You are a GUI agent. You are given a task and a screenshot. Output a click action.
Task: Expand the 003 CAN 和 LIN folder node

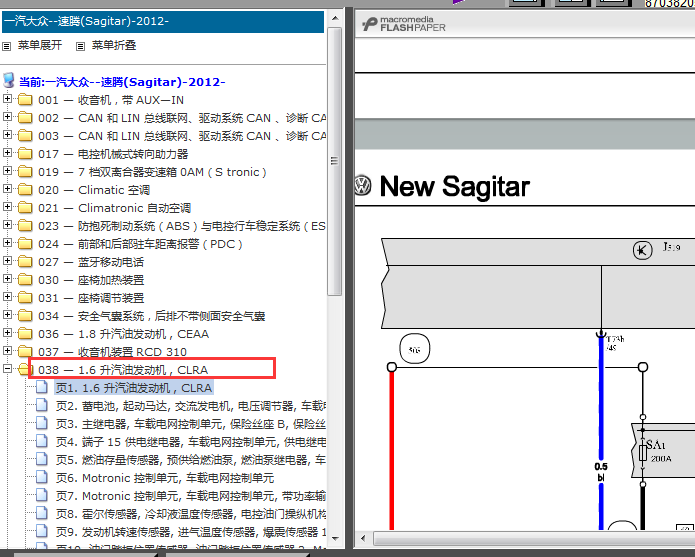pos(7,135)
